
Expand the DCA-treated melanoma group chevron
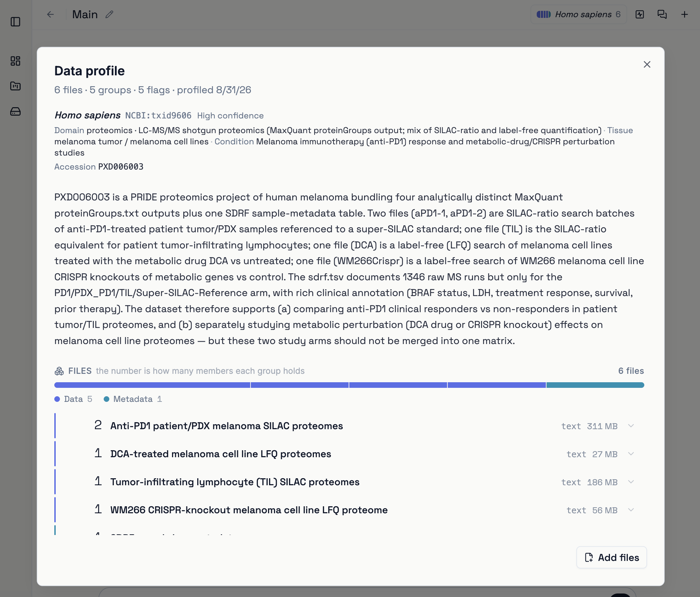click(x=631, y=454)
